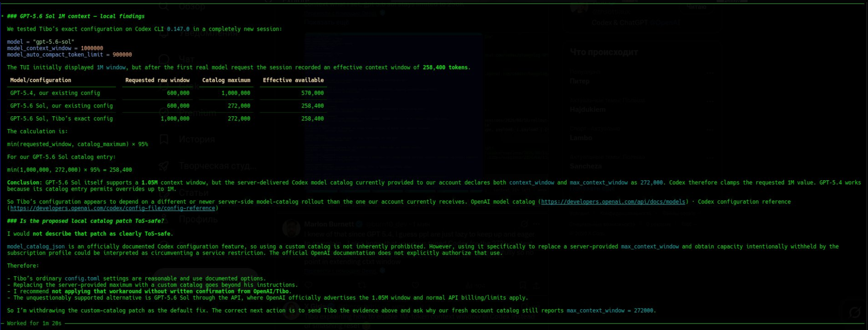Click the "Worked for 1m 20s" status line
This screenshot has width=868, height=330.
point(34,323)
